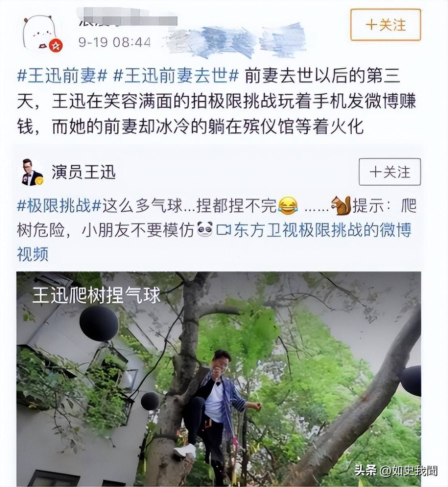Tap the red verified badge on avatar
This screenshot has height=487, width=448.
click(56, 46)
